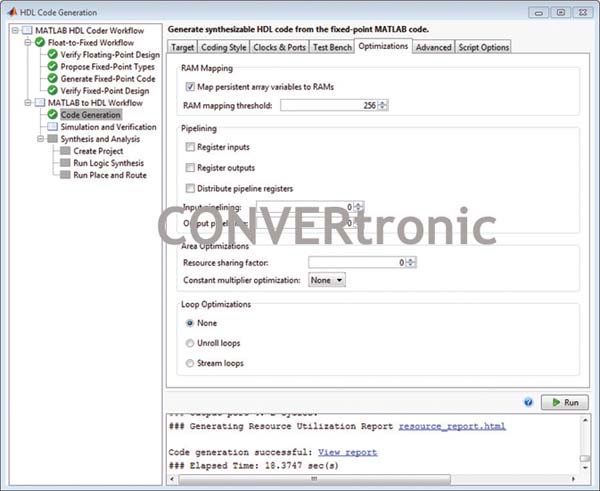Click the green check beside Verify Fixed-Point Design
Viewport: 600px width, 491px height.
tap(52, 91)
